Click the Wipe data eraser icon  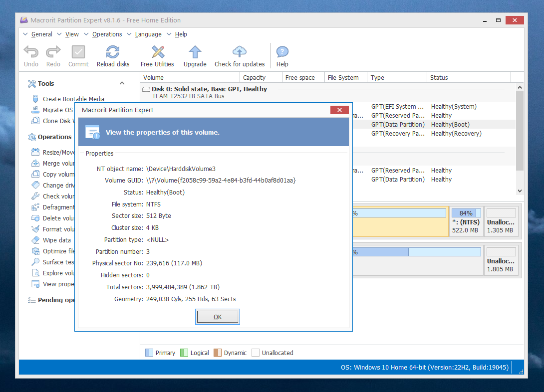point(35,240)
